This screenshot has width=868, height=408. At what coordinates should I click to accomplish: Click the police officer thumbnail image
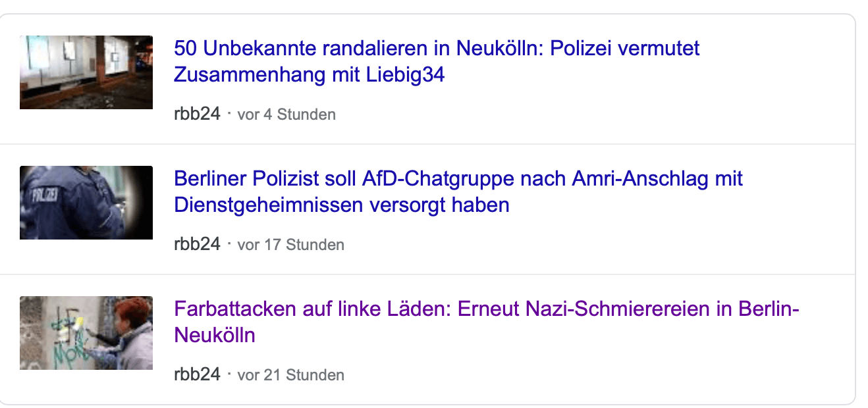[86, 202]
